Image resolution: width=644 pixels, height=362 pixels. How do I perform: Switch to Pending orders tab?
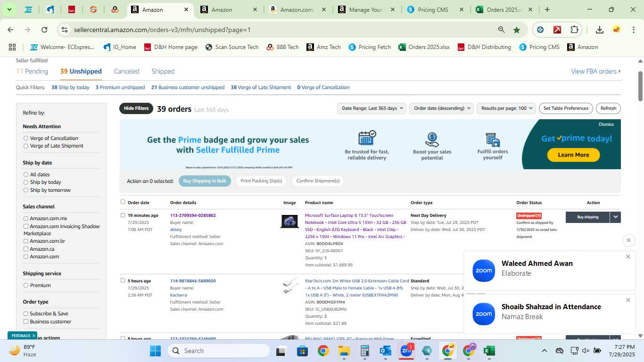(32, 71)
